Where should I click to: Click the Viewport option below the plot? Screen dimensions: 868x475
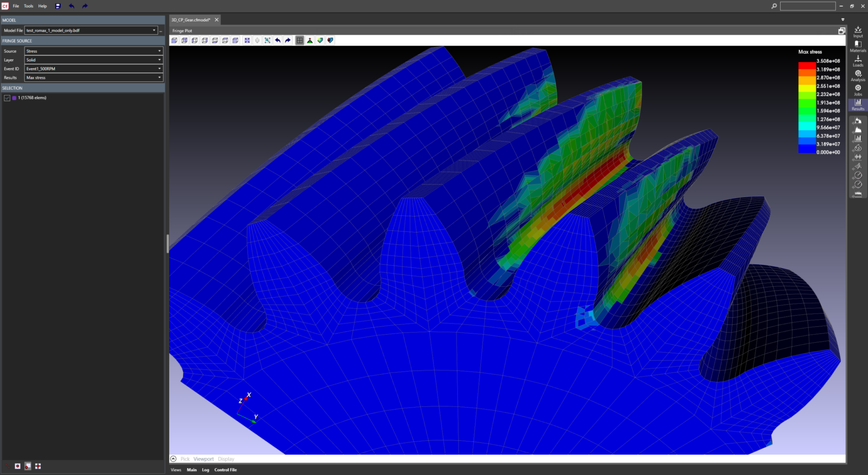(x=203, y=459)
